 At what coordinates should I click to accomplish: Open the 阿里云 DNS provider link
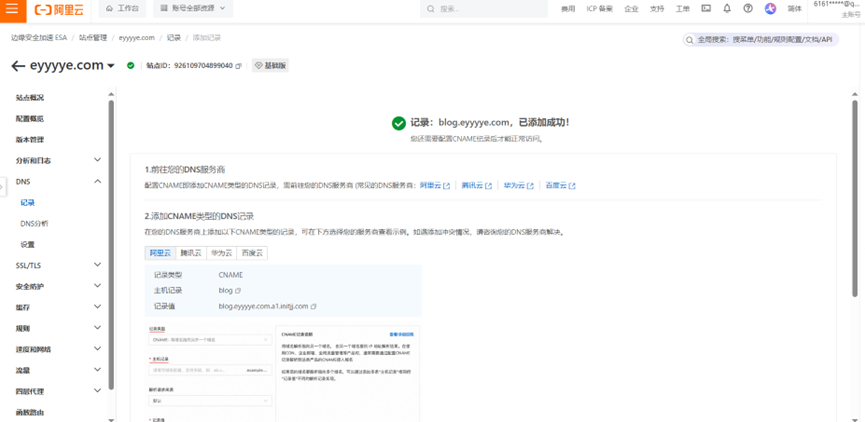coord(435,185)
